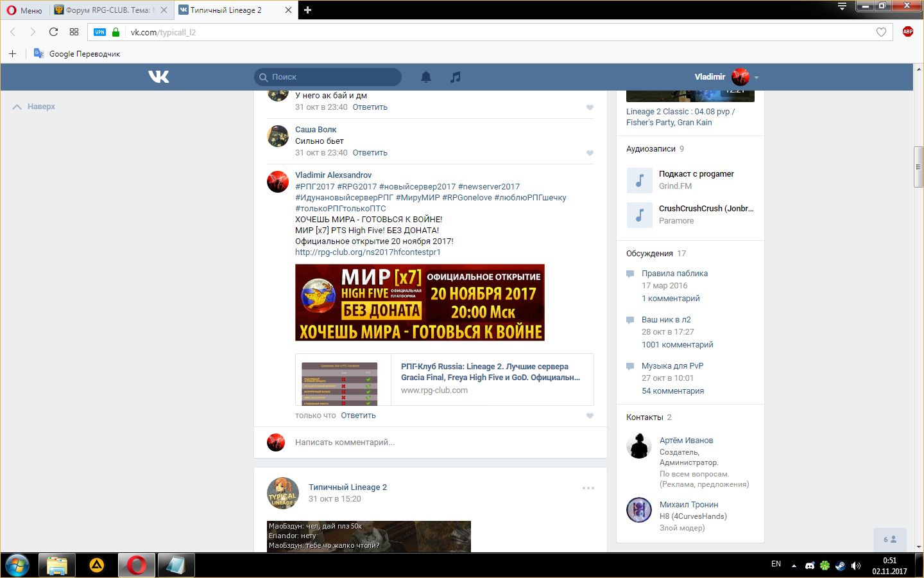Click the AdBlock Plus extension icon
This screenshot has width=924, height=578.
click(x=907, y=32)
